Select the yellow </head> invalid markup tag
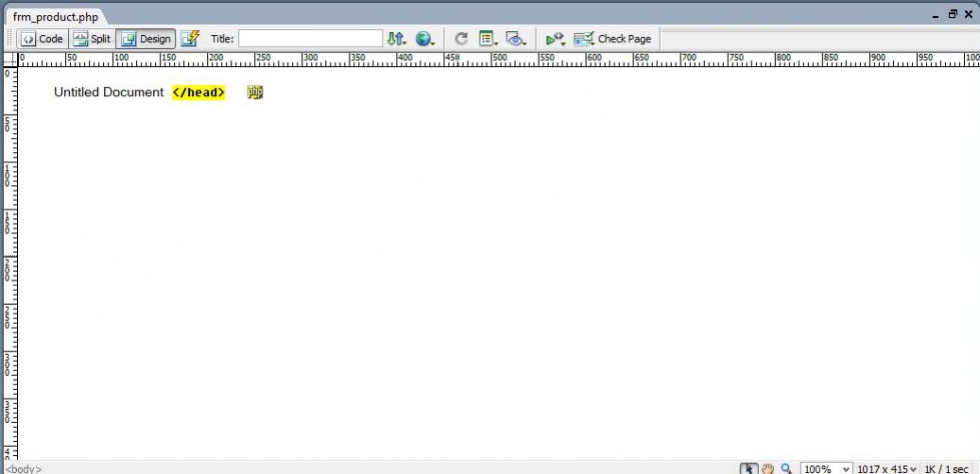 pos(198,93)
